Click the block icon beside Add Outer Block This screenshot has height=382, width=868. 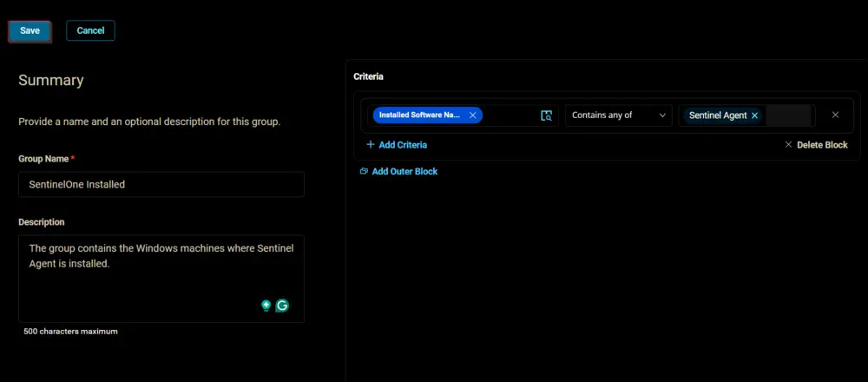click(x=364, y=171)
